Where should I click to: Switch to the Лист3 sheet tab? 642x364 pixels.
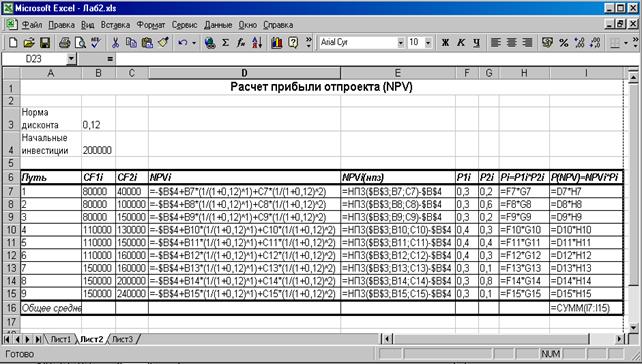coord(122,339)
